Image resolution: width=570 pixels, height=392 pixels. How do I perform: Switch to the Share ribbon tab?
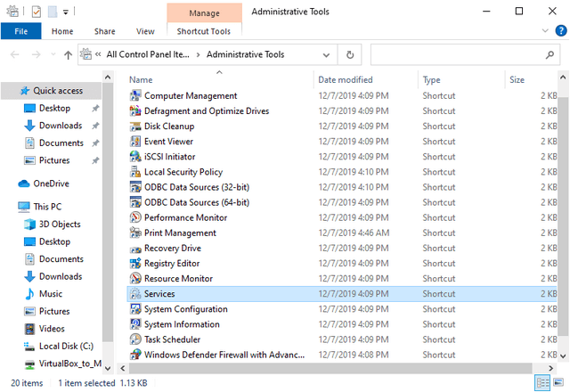click(105, 31)
